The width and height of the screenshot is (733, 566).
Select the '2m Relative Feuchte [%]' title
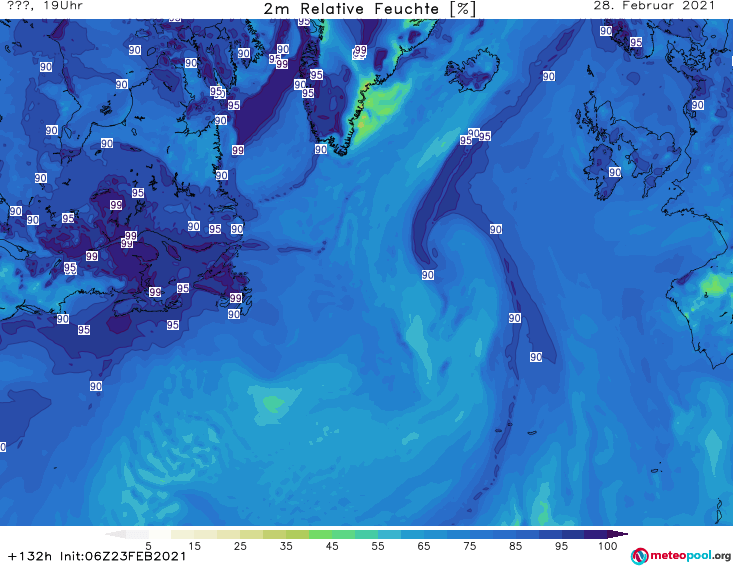click(369, 9)
